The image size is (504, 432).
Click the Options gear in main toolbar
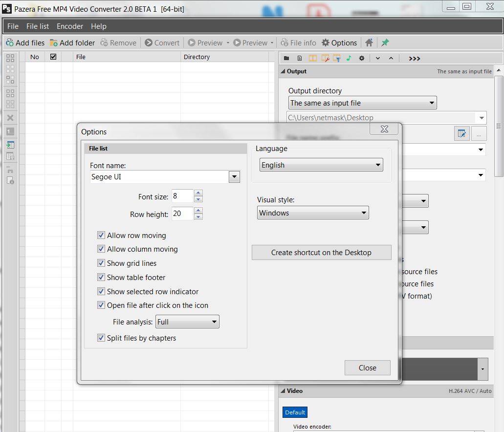[x=326, y=43]
